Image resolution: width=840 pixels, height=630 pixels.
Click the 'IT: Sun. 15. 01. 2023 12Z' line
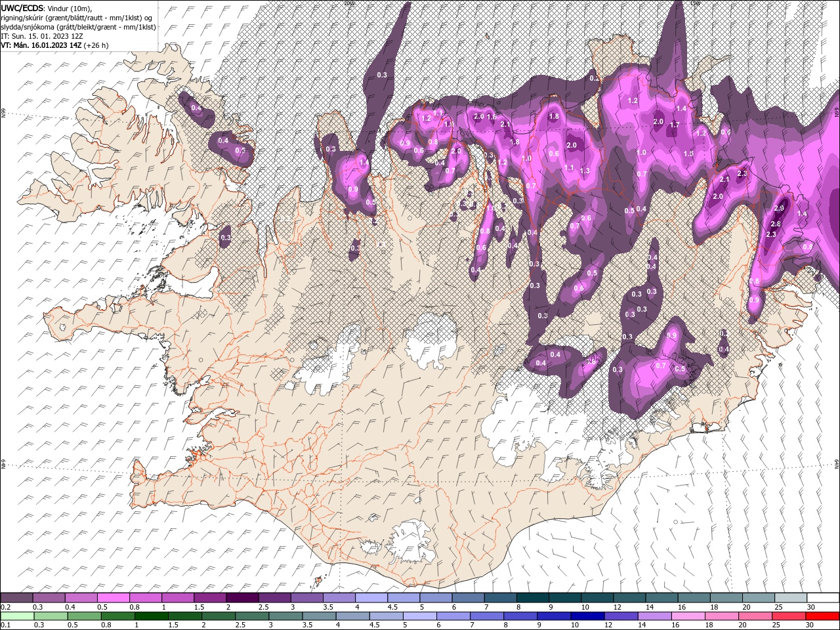(43, 36)
